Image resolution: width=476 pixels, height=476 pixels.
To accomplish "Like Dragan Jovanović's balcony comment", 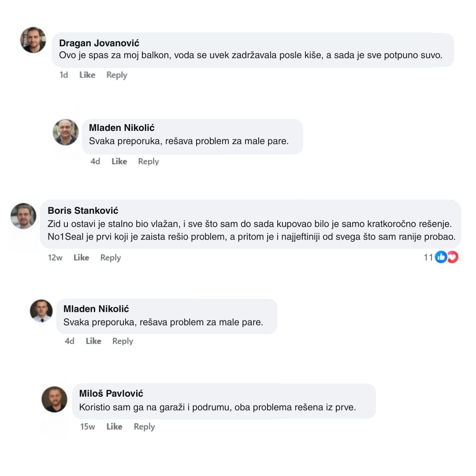I will [87, 75].
